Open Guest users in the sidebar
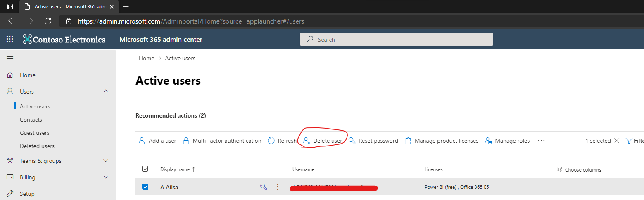This screenshot has width=644, height=200. pyautogui.click(x=35, y=133)
